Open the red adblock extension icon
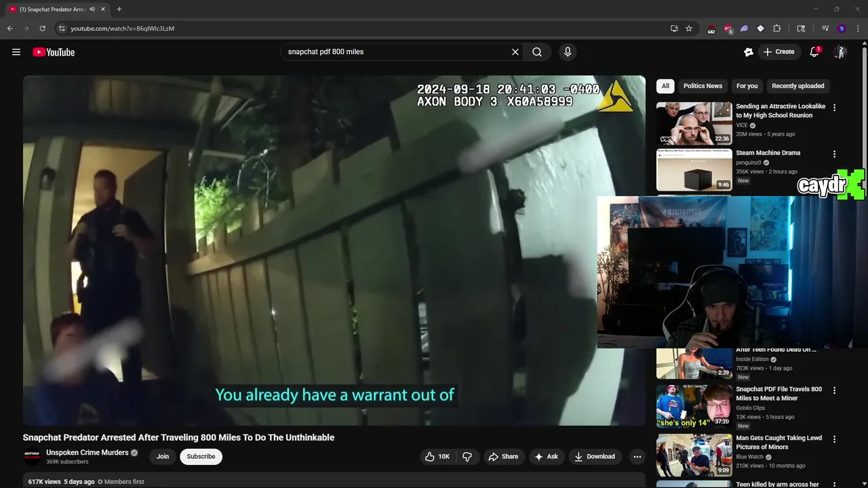Image resolution: width=868 pixels, height=488 pixels. click(x=728, y=29)
